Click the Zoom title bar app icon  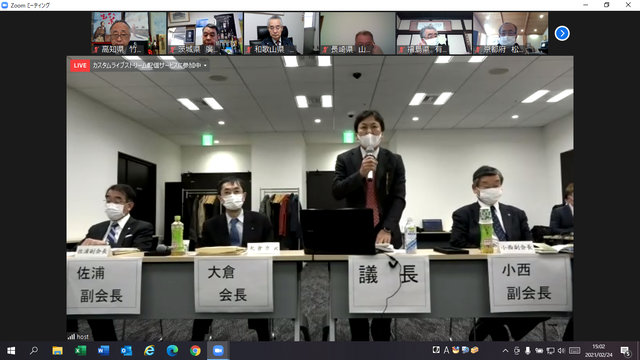pos(5,5)
